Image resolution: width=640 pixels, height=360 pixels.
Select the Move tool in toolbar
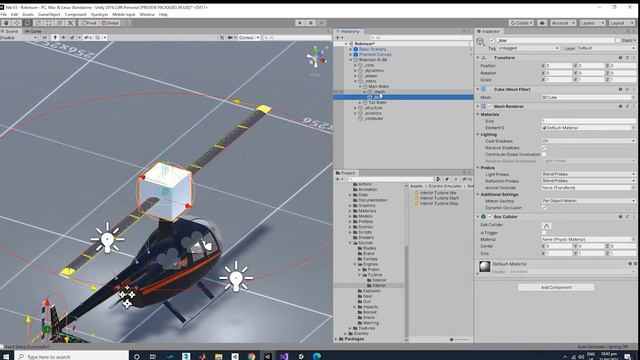17,23
